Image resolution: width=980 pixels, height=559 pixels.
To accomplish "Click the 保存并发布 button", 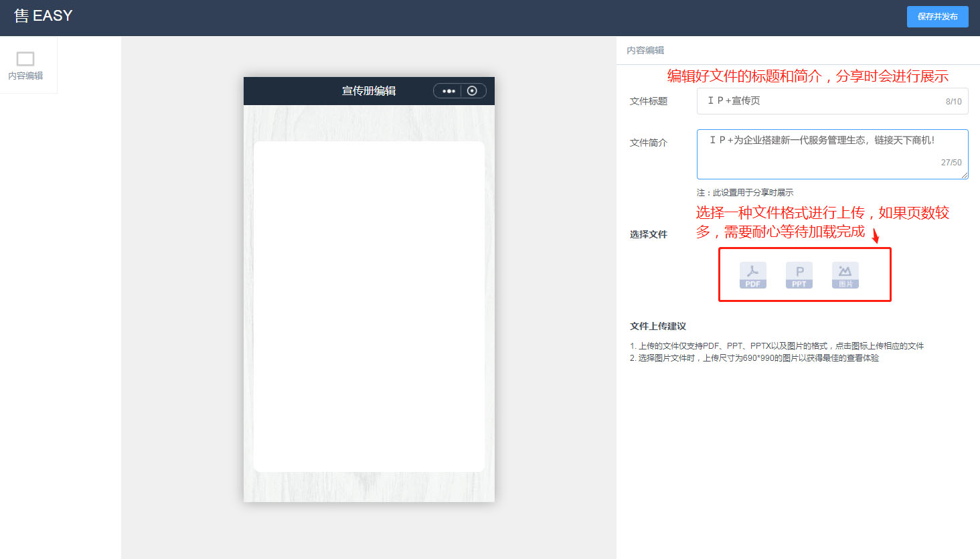I will pos(937,17).
